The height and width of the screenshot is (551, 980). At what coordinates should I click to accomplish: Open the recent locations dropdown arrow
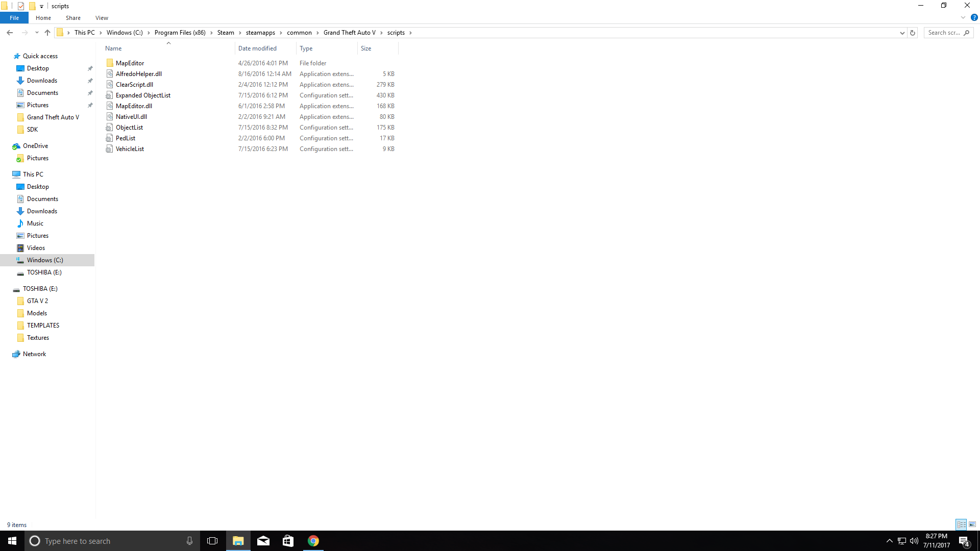(37, 33)
